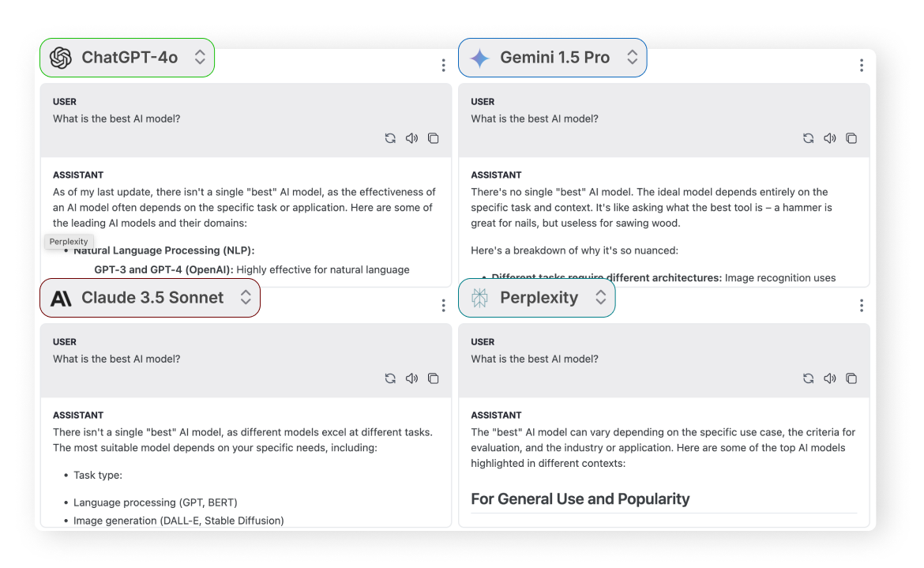Play audio in Claude 3.5 Sonnet panel

pos(411,378)
